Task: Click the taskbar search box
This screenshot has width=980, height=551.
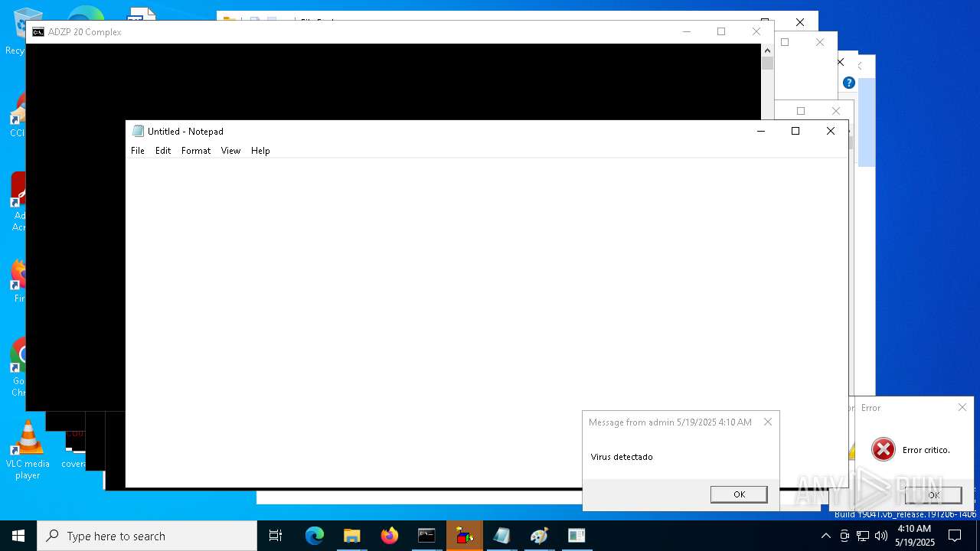Action: [x=147, y=536]
